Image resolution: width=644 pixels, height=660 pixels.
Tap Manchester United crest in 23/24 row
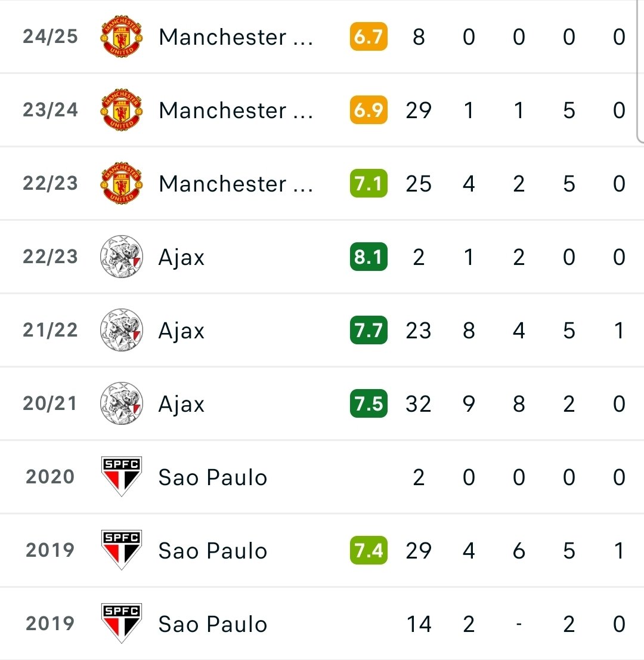[x=122, y=110]
